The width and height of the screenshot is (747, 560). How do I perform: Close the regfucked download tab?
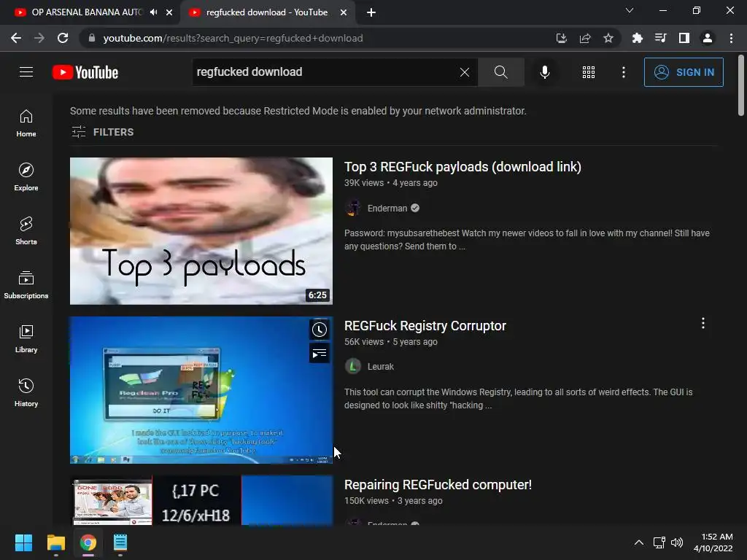pyautogui.click(x=344, y=12)
